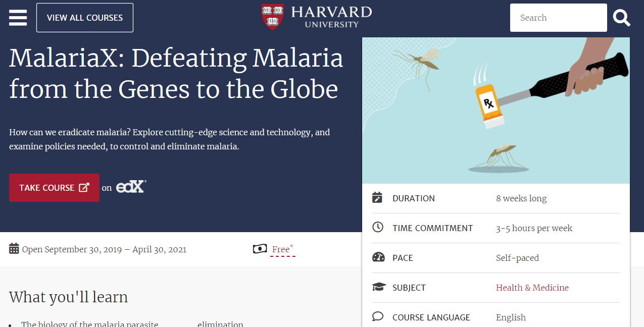Click the edX logo

[131, 187]
